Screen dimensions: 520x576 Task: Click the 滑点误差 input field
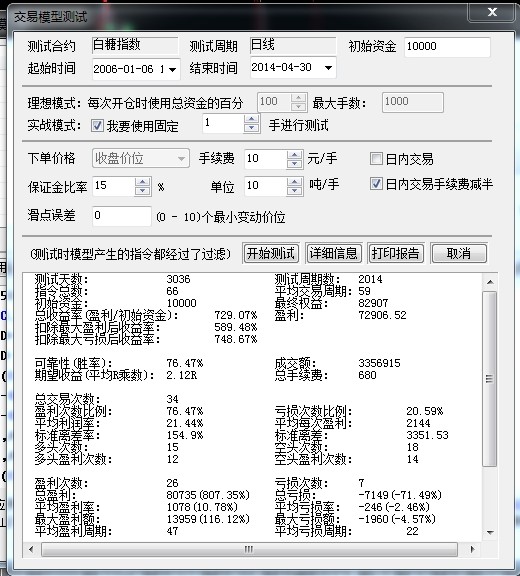(122, 216)
